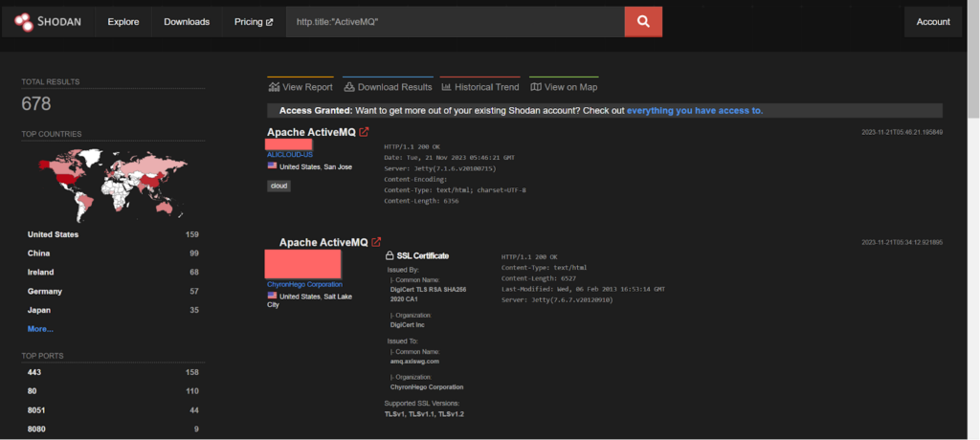This screenshot has height=440, width=980.
Task: Expand the countries list with More...
Action: pos(40,329)
